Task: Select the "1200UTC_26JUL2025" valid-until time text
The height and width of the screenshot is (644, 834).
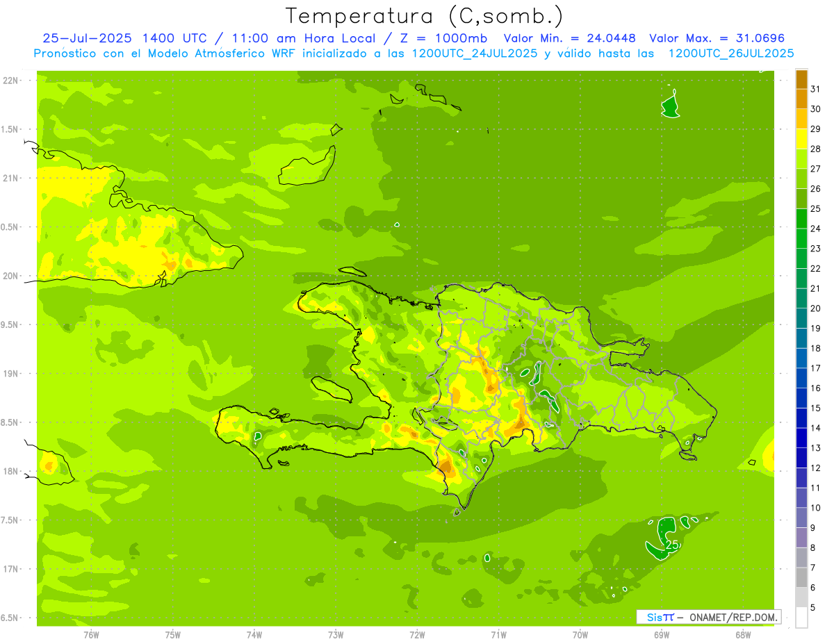Action: 731,53
